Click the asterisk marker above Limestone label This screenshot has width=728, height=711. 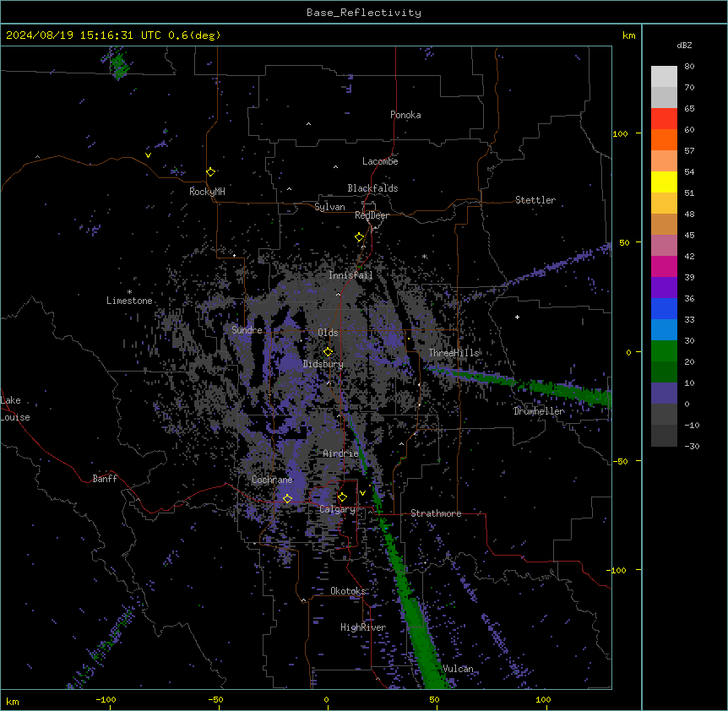(x=129, y=292)
